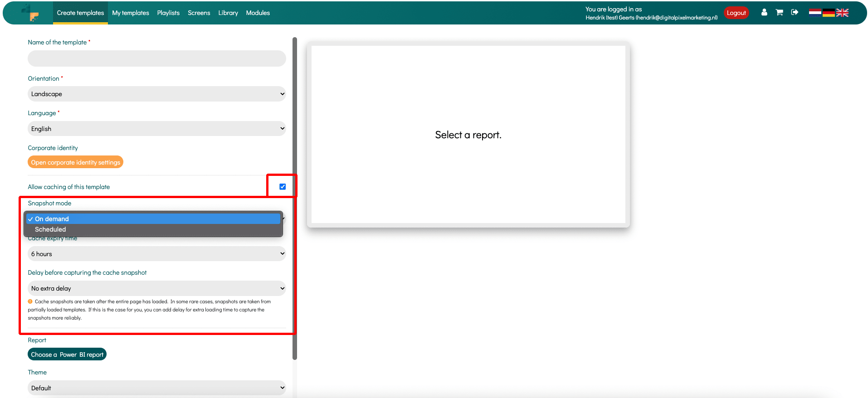Click the logged-in user email text
Viewport: 868px width, 398px height.
651,18
